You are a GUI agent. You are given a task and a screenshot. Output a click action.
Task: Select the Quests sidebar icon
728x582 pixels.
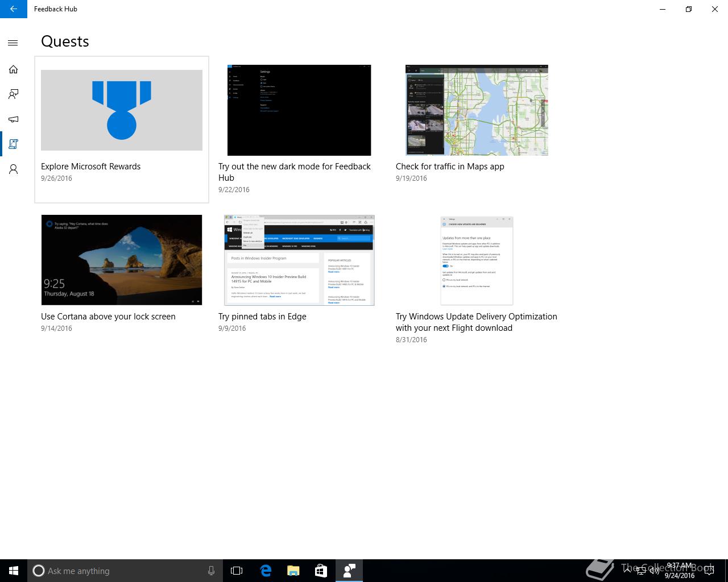[14, 144]
